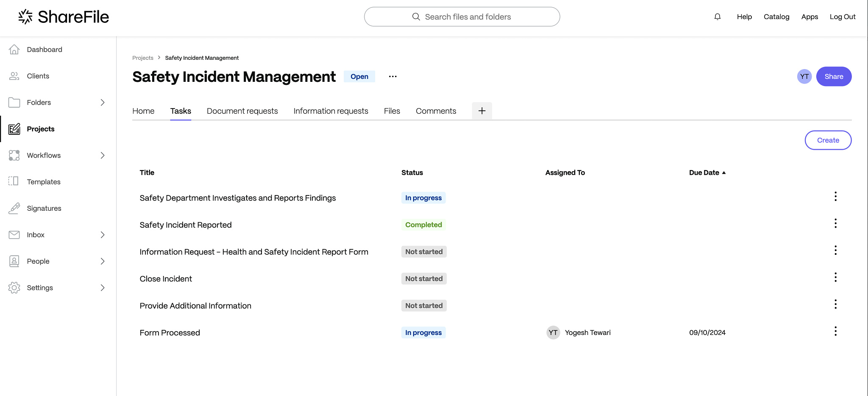868x396 pixels.
Task: Expand the People sidebar section
Action: coord(103,261)
